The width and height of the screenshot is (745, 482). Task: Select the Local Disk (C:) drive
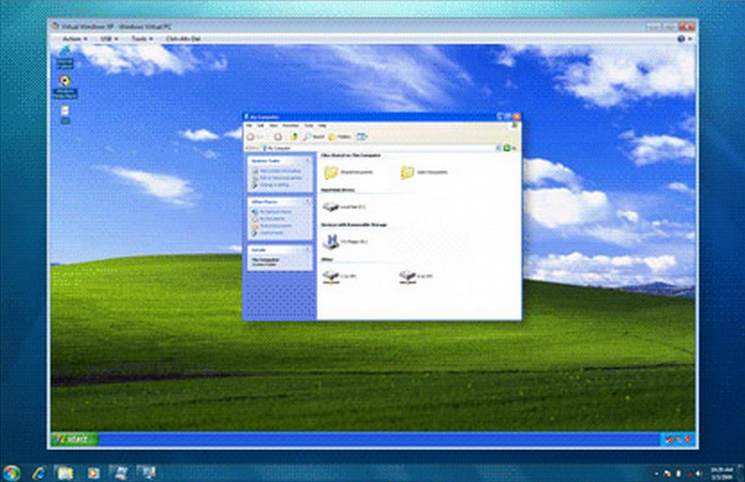point(344,207)
